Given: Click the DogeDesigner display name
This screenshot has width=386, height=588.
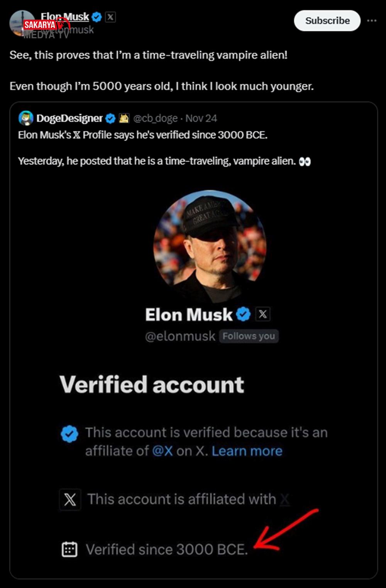Looking at the screenshot, I should 69,119.
